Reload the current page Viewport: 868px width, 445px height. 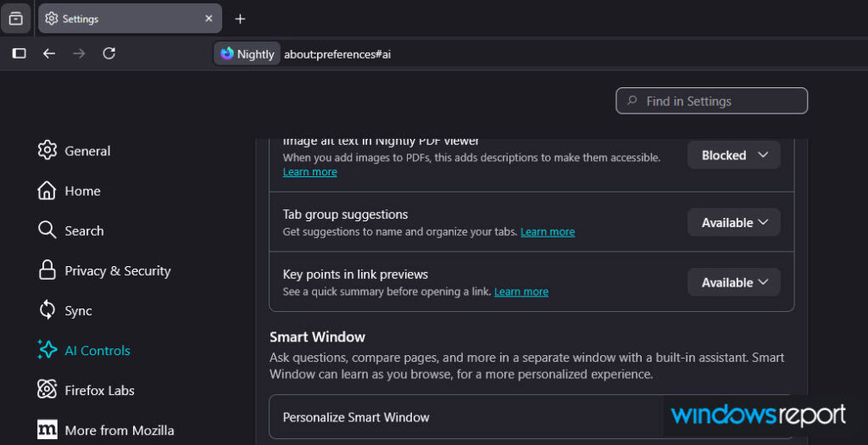109,53
